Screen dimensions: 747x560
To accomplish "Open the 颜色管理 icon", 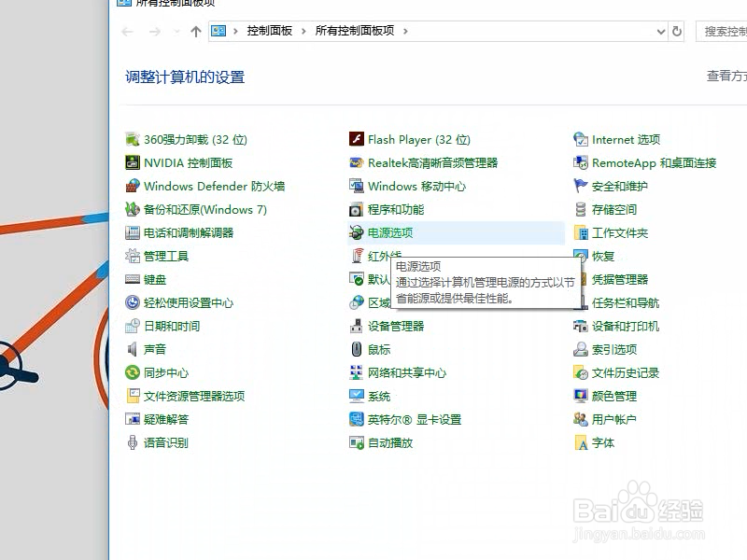I will click(x=580, y=396).
